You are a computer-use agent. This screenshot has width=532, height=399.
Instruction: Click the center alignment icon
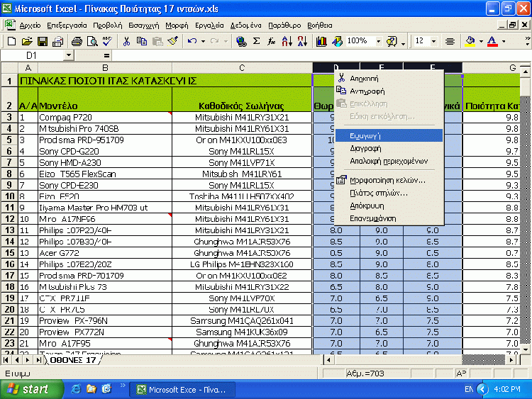[450, 41]
